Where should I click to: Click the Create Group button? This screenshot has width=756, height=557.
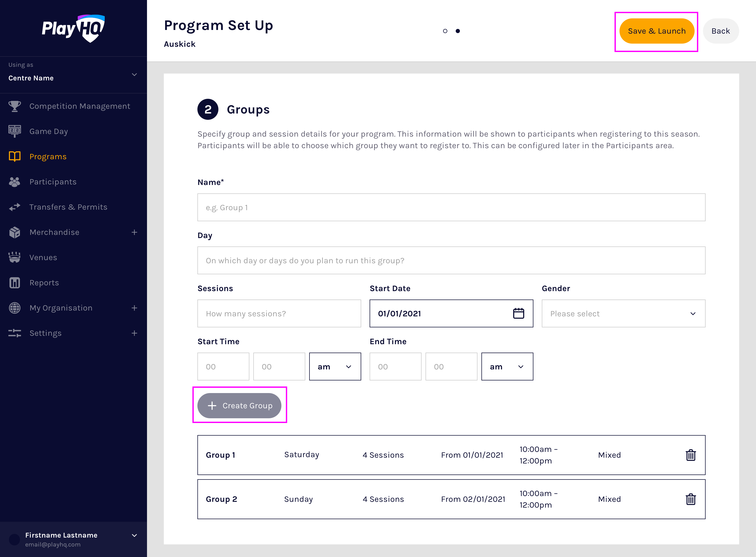click(x=239, y=405)
